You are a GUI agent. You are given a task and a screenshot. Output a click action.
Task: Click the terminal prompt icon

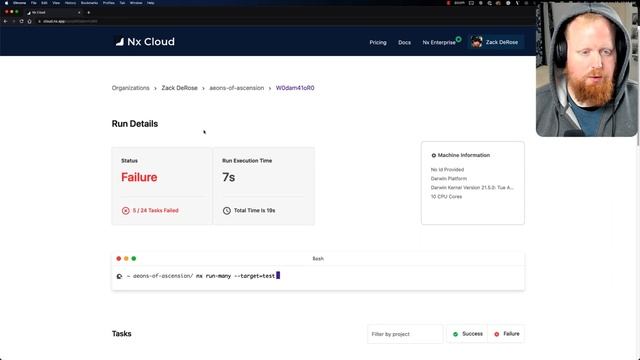click(119, 276)
